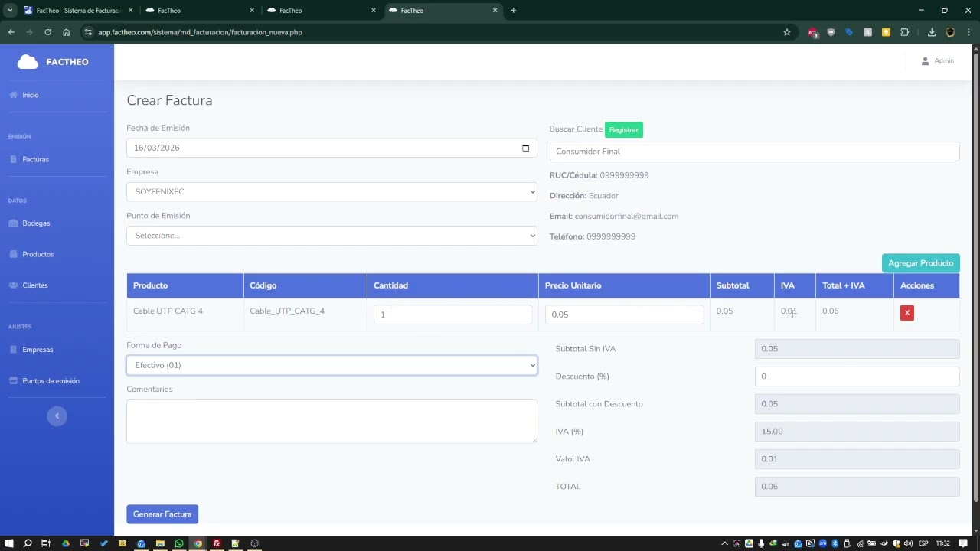Click the Valor IVA field showing 0.01
This screenshot has width=980, height=551.
point(857,459)
